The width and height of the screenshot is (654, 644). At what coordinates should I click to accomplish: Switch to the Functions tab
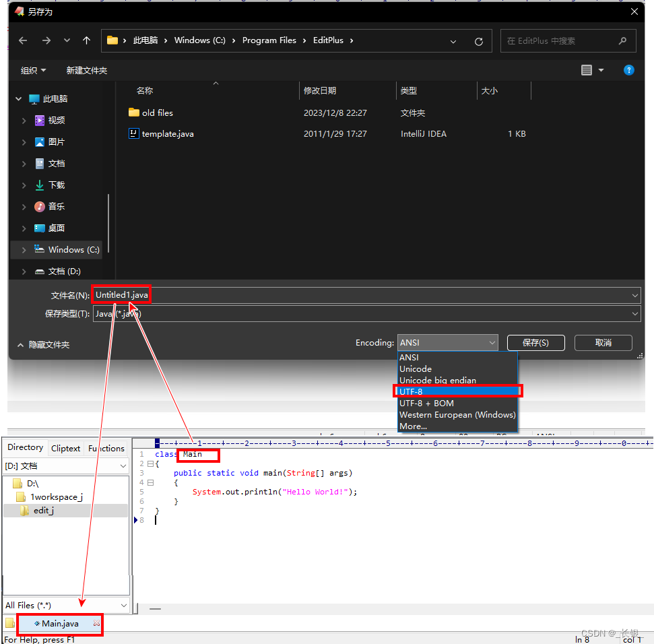[x=106, y=448]
